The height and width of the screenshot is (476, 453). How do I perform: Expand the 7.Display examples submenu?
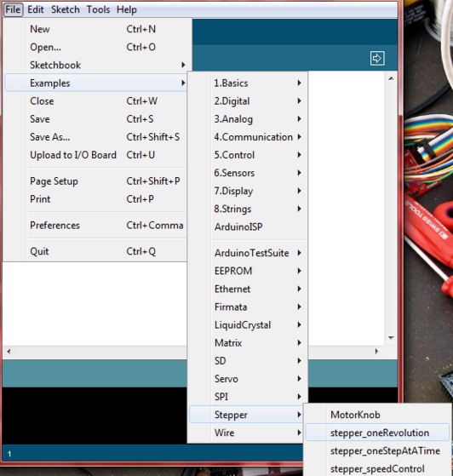[x=248, y=191]
